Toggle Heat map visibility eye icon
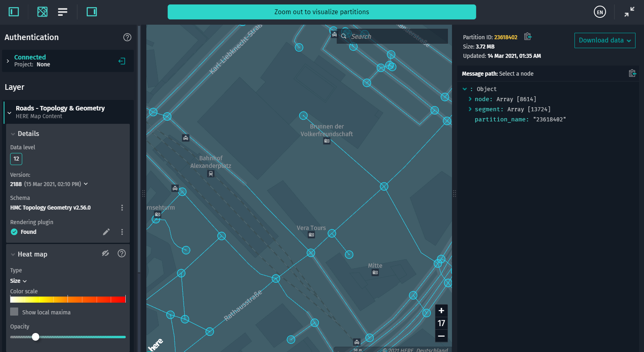Screen dimensions: 644x352 coord(106,253)
